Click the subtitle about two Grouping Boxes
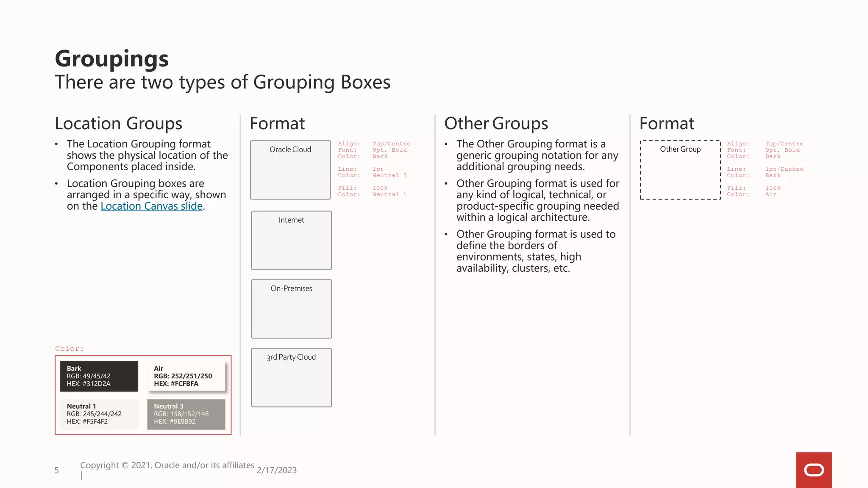 (223, 82)
